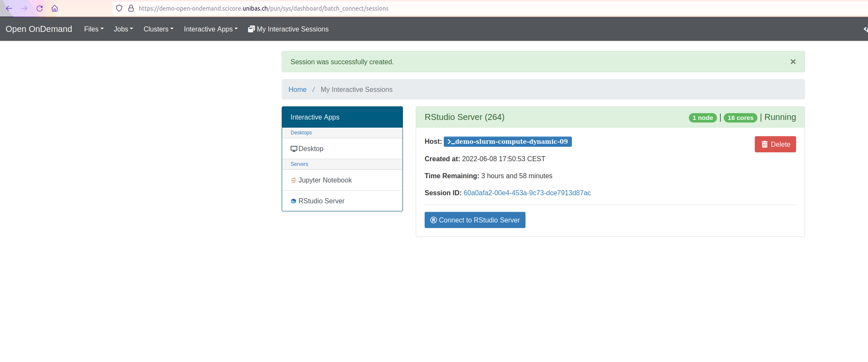Delete the RStudio Server session
Image resolution: width=868 pixels, height=362 pixels.
(x=775, y=144)
